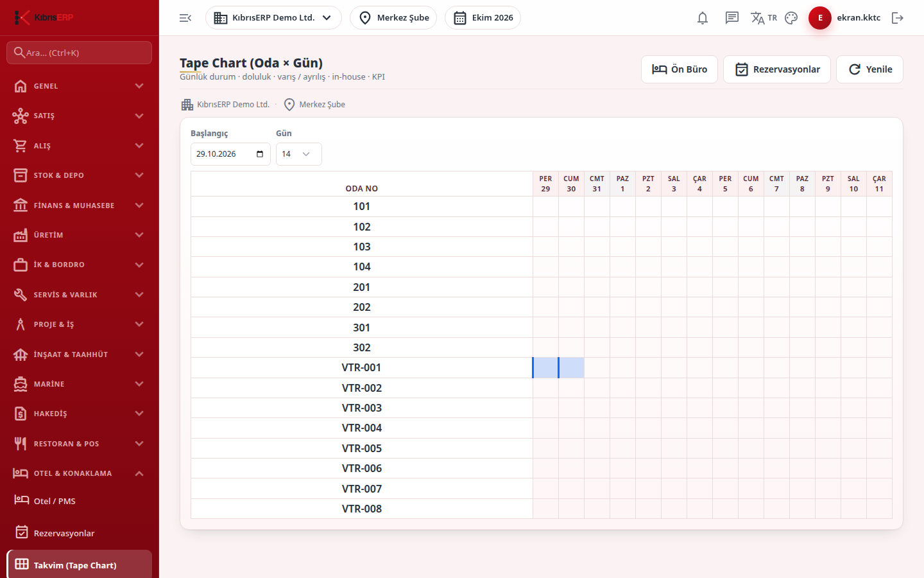Click room row 101 label
Screen dimensions: 924x578
[x=362, y=207]
